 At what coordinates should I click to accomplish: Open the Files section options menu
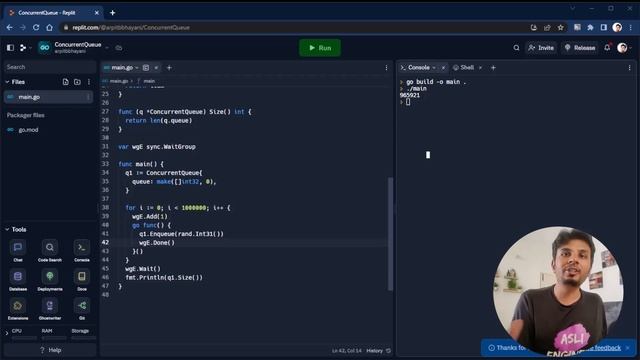89,82
